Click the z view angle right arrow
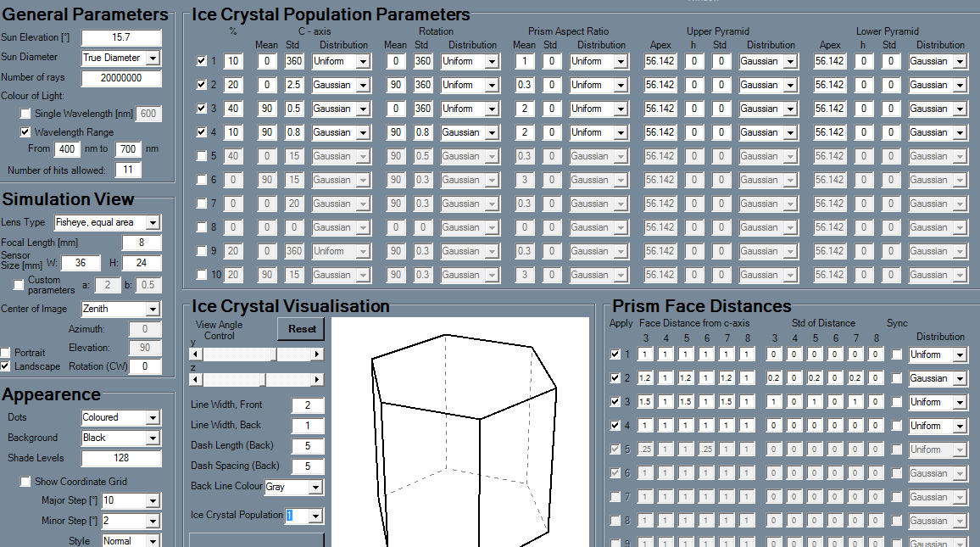Screen dimensions: 980x547 [x=317, y=379]
